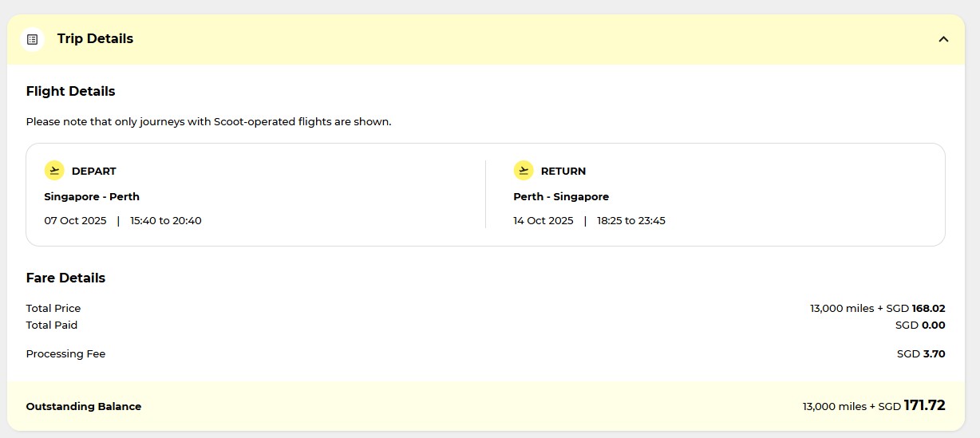Screen dimensions: 980x438
Task: Collapse the Trip Details panel chevron
Action: click(x=943, y=39)
